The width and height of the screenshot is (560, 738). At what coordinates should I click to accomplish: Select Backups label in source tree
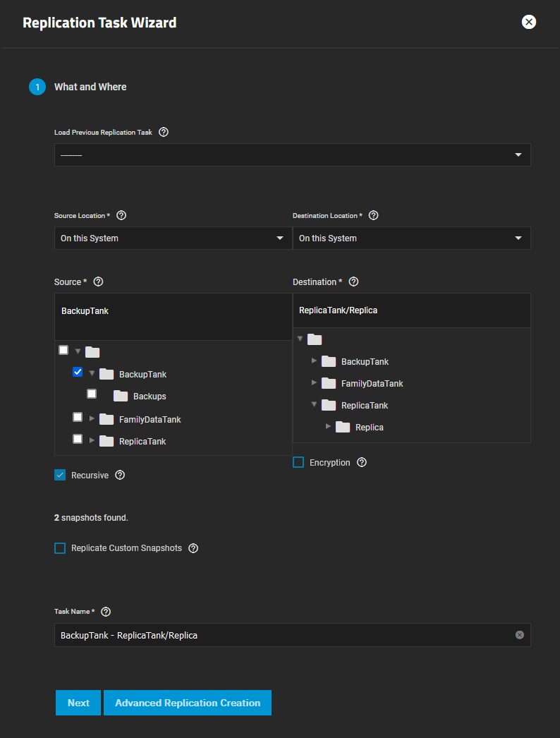pyautogui.click(x=150, y=397)
